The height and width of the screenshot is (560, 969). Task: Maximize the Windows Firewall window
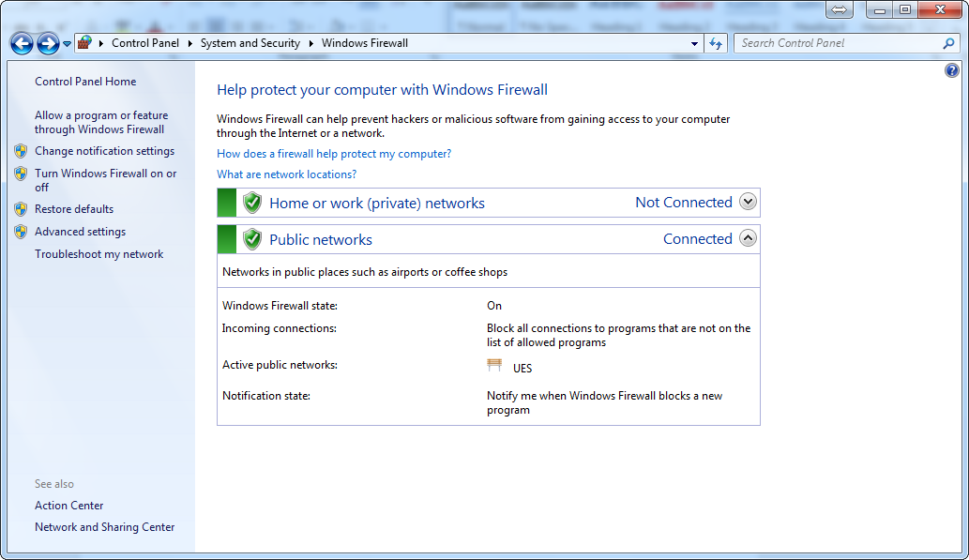(905, 9)
